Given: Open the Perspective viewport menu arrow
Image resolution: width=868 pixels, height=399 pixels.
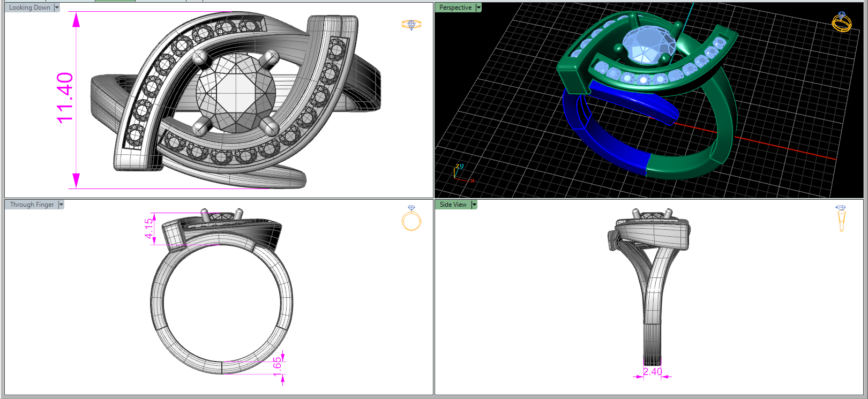Looking at the screenshot, I should point(478,7).
